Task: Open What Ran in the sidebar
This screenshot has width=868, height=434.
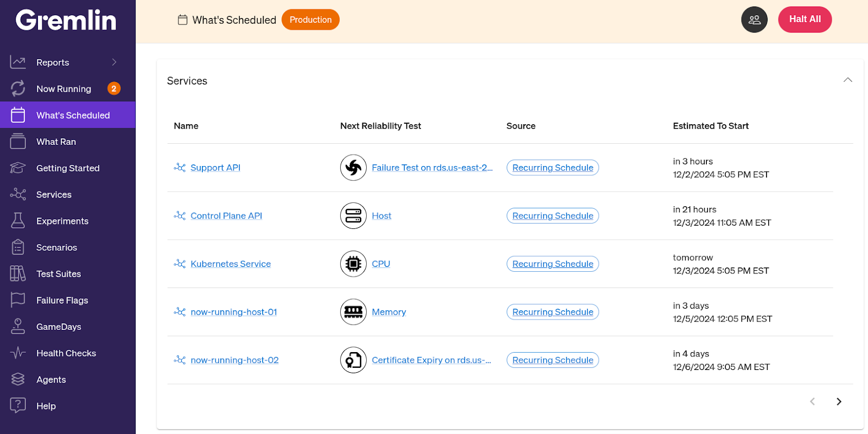Action: (68, 142)
